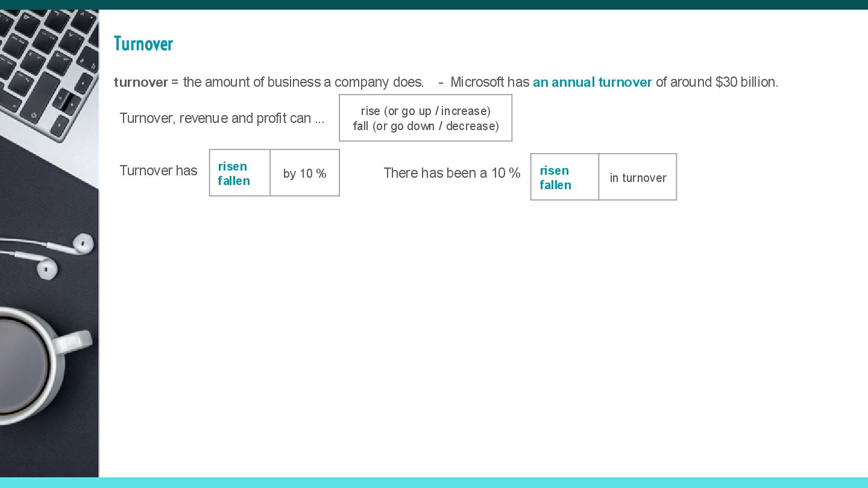
Task: Select 'fallen' in the left box
Action: pos(234,181)
